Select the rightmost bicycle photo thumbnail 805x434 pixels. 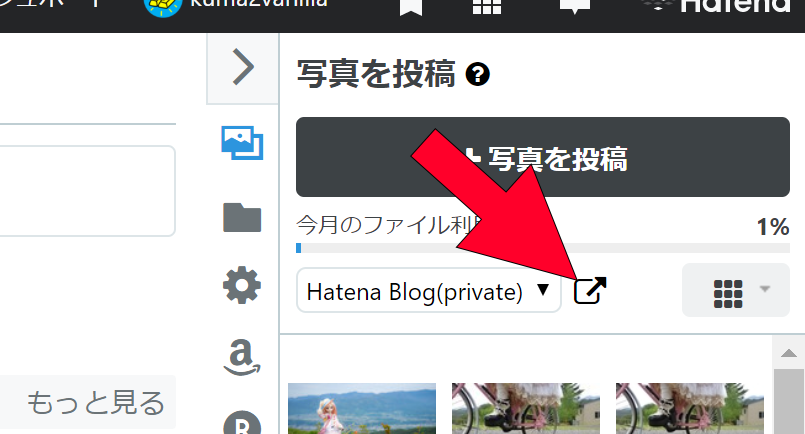tap(690, 408)
